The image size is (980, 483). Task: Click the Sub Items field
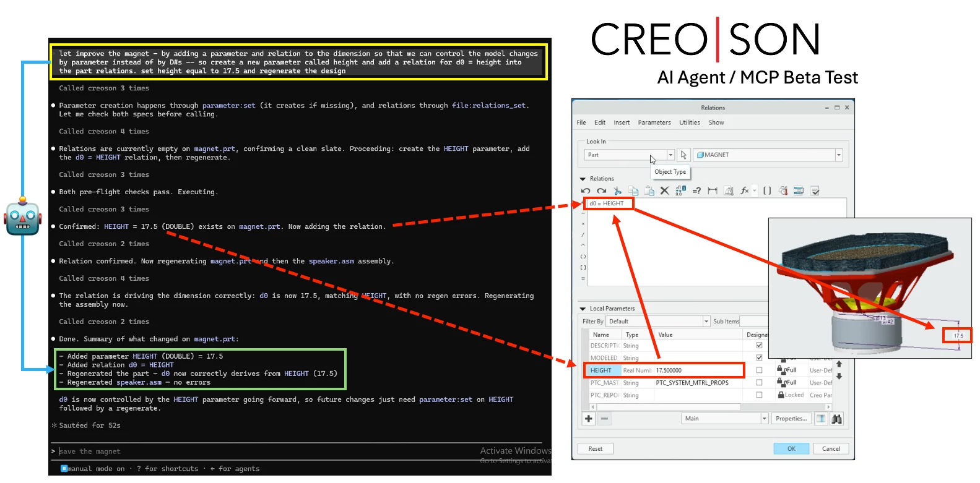tap(755, 322)
